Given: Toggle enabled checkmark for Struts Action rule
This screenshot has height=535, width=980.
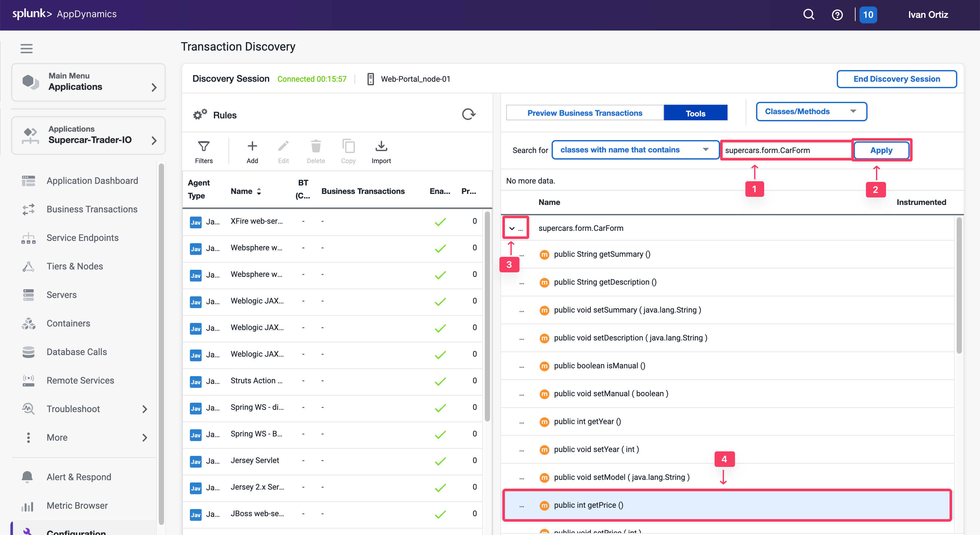Looking at the screenshot, I should (440, 381).
